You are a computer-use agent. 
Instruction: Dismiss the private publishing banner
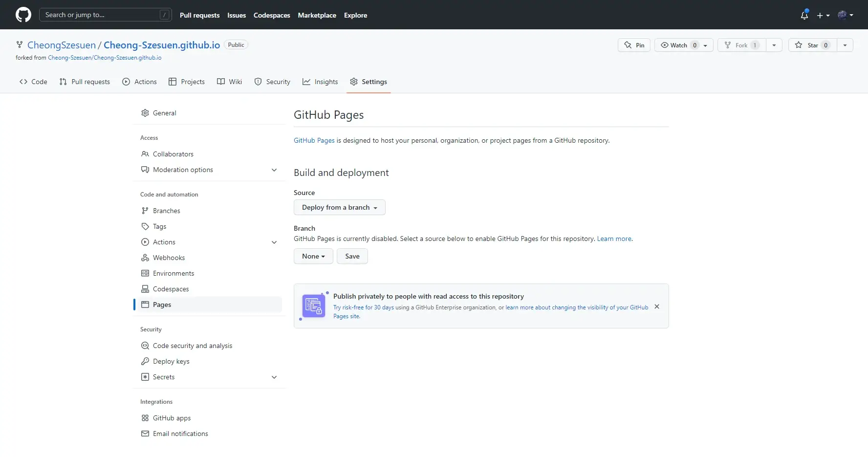click(657, 306)
